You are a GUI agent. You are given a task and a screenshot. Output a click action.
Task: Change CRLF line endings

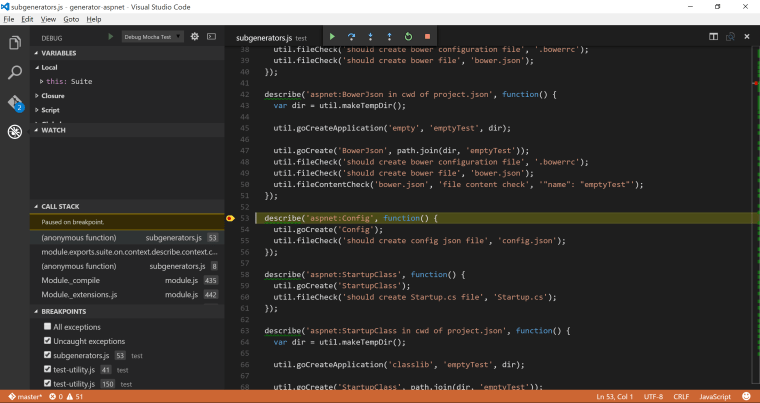tap(681, 397)
